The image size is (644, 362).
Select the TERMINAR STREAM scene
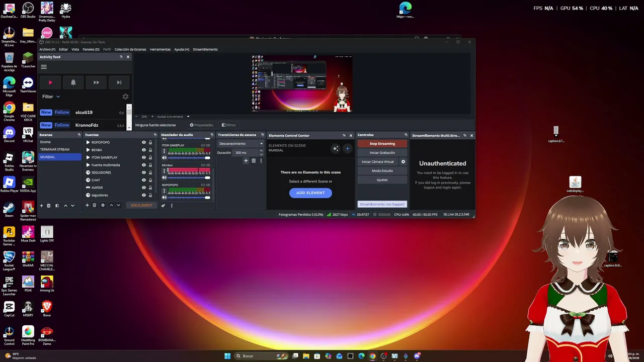(x=60, y=149)
